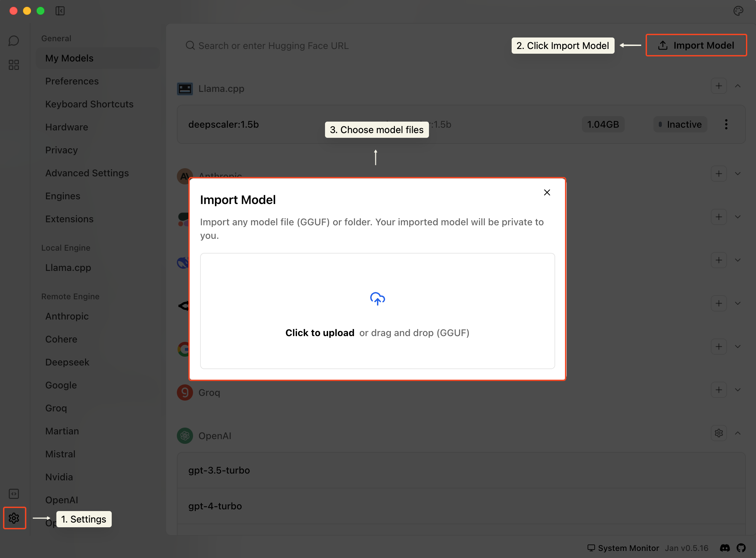Image resolution: width=756 pixels, height=558 pixels.
Task: Click the Groq logo icon
Action: pyautogui.click(x=185, y=392)
